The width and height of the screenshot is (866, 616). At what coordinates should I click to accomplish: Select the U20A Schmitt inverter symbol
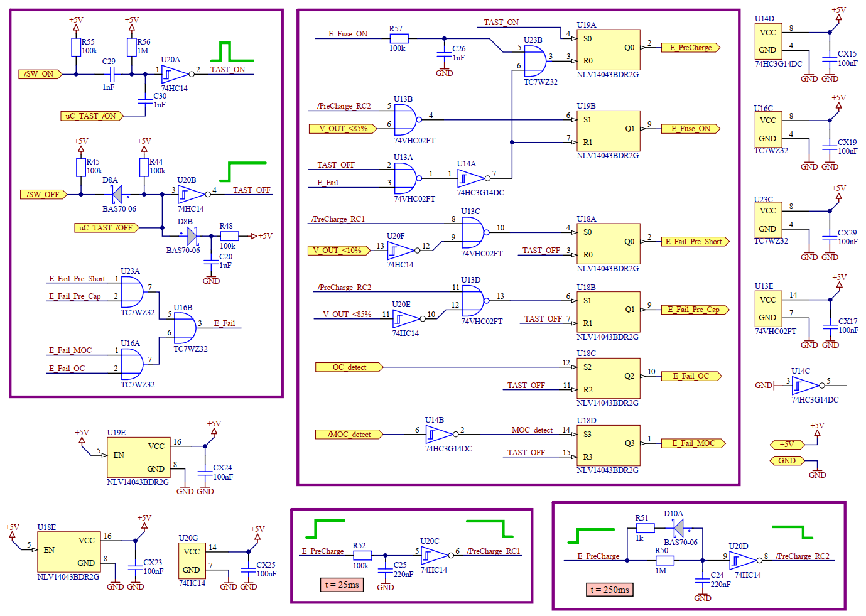pyautogui.click(x=174, y=75)
